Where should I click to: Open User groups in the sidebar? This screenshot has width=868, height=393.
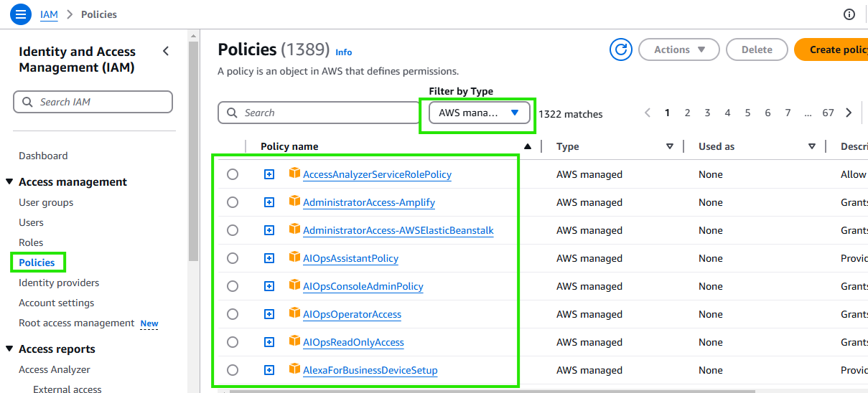click(46, 202)
